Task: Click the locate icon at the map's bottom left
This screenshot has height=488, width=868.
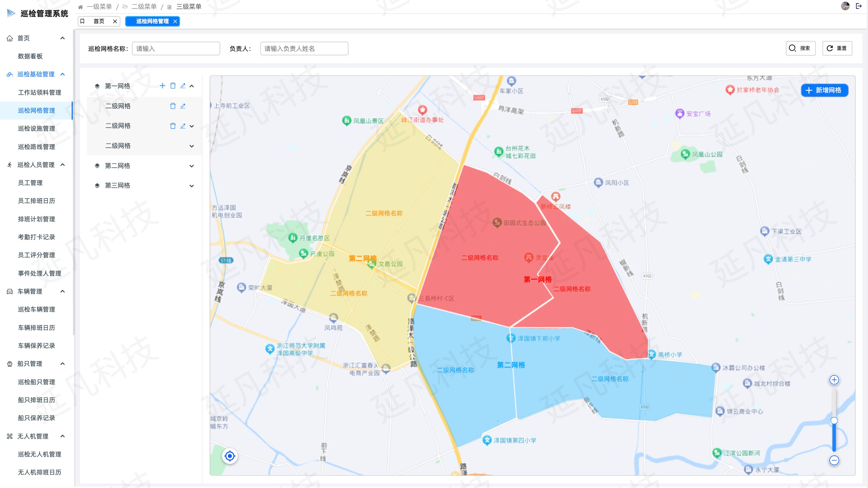Action: 230,456
